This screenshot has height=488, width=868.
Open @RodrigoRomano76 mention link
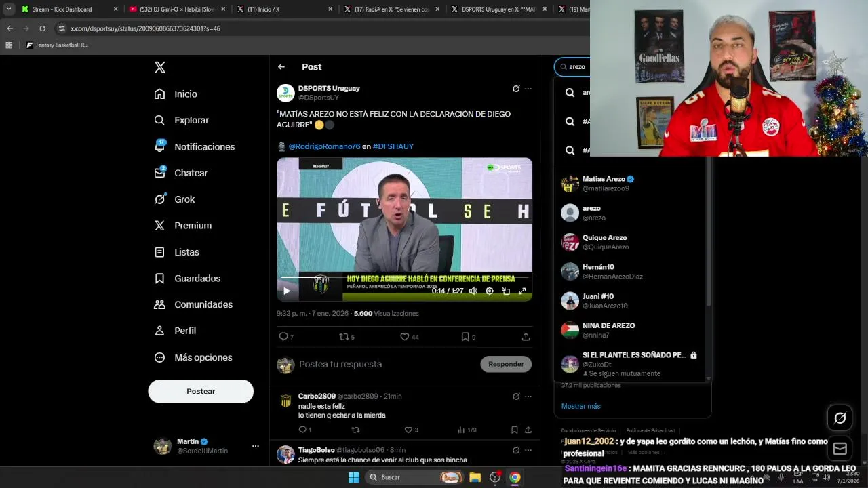pos(324,146)
